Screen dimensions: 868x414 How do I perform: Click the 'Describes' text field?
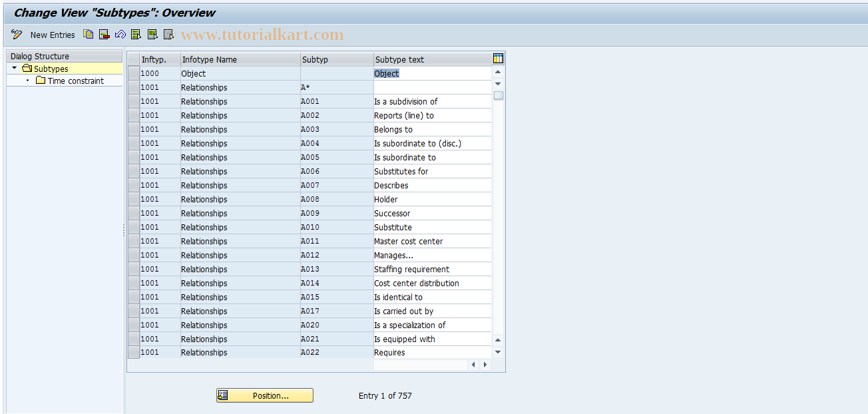pyautogui.click(x=433, y=185)
